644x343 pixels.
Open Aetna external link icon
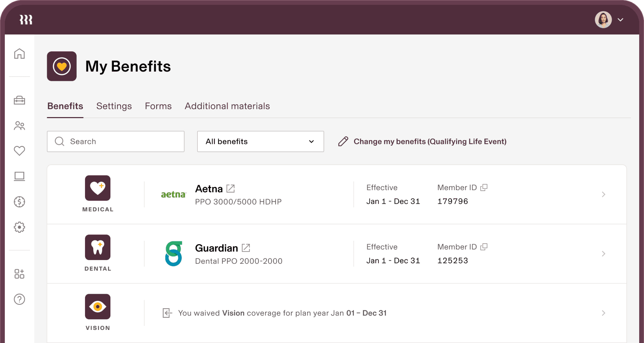pyautogui.click(x=230, y=189)
